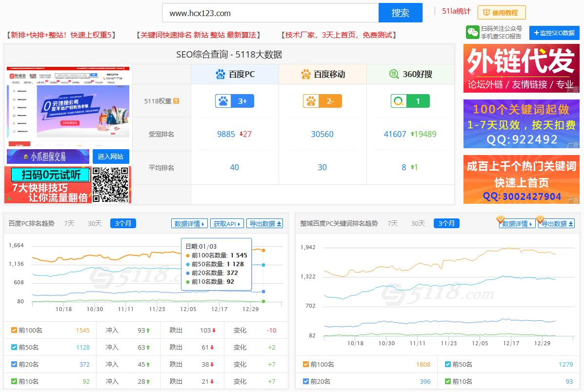Click the WeChat icon near 扫码关注公众号
This screenshot has height=392, width=584.
click(472, 32)
